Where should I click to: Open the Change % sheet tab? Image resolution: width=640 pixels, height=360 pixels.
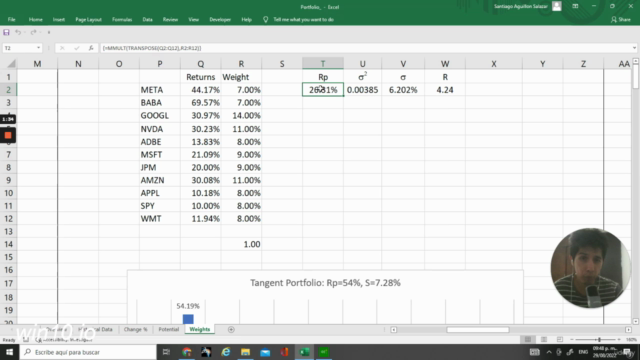pyautogui.click(x=136, y=329)
